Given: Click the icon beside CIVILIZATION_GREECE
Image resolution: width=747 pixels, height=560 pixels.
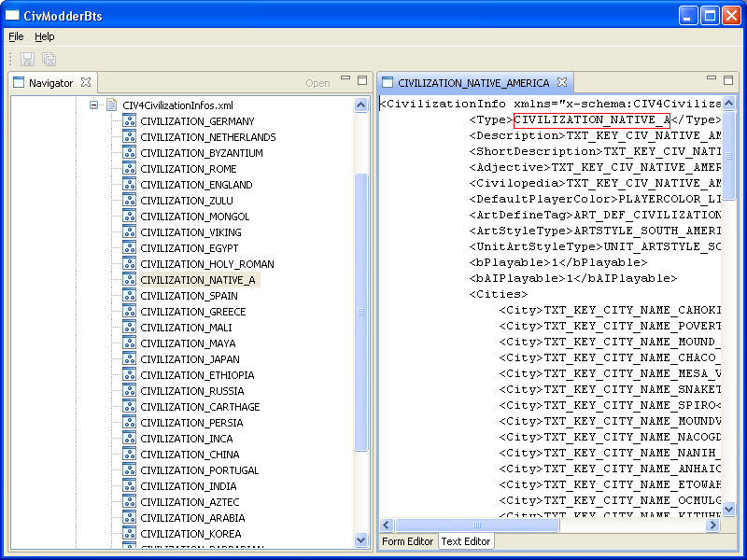Looking at the screenshot, I should [129, 311].
